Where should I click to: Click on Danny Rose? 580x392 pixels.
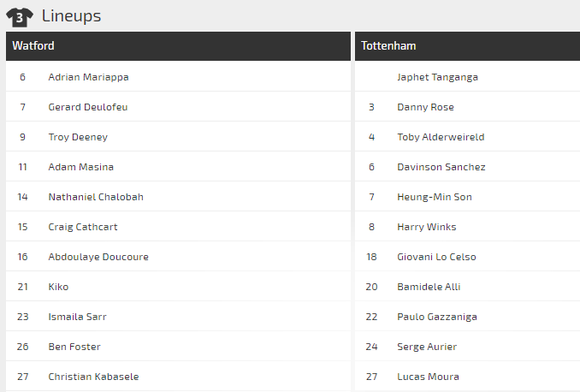(x=426, y=107)
